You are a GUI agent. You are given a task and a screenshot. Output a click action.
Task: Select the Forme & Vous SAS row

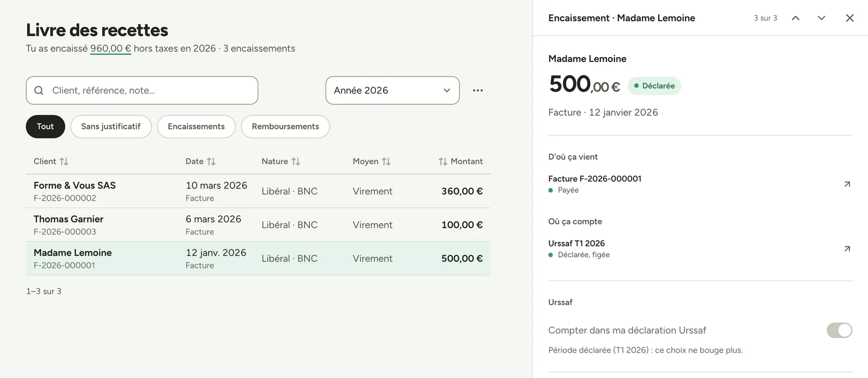(258, 191)
